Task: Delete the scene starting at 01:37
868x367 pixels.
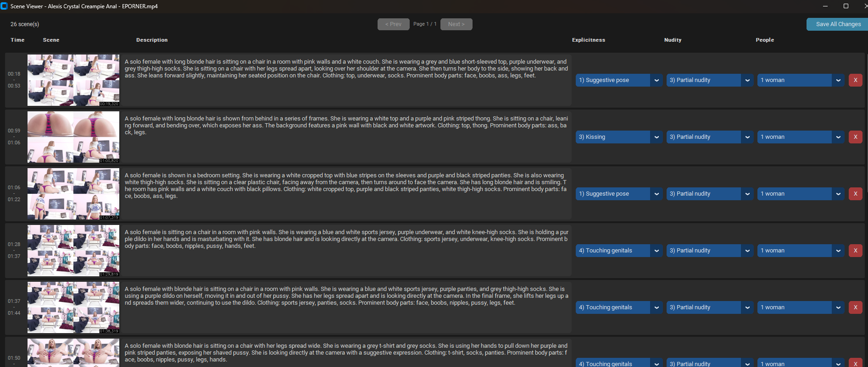Action: (855, 307)
